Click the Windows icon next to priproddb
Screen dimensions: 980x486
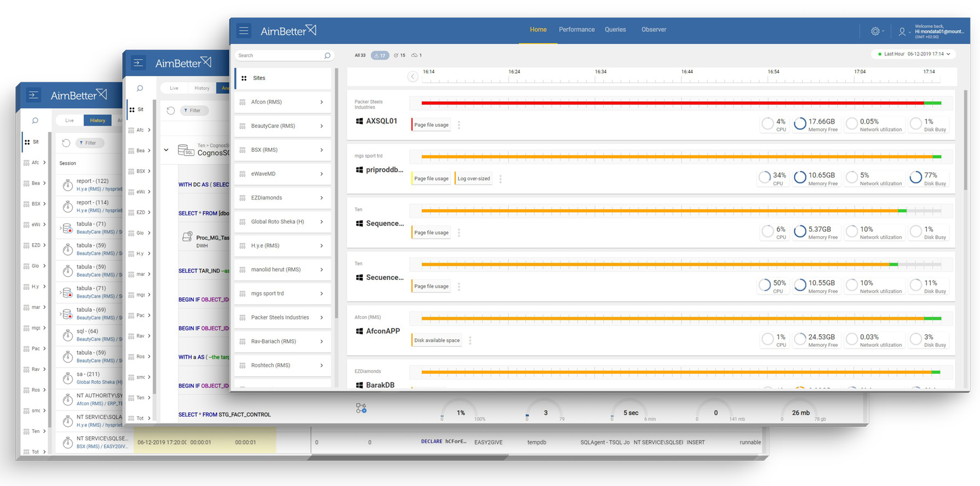click(359, 170)
